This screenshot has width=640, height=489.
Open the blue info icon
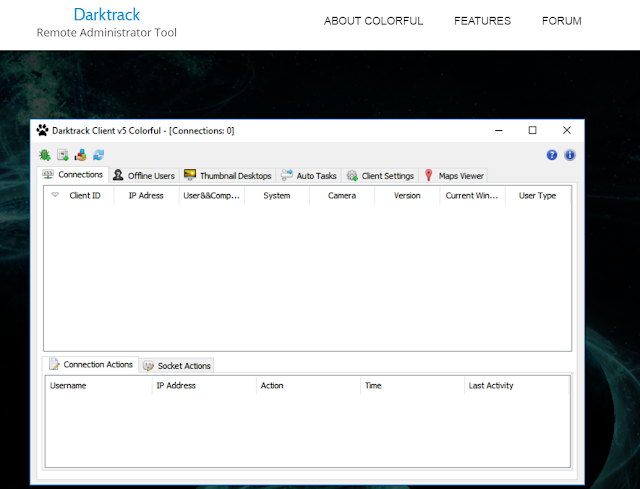coord(570,155)
